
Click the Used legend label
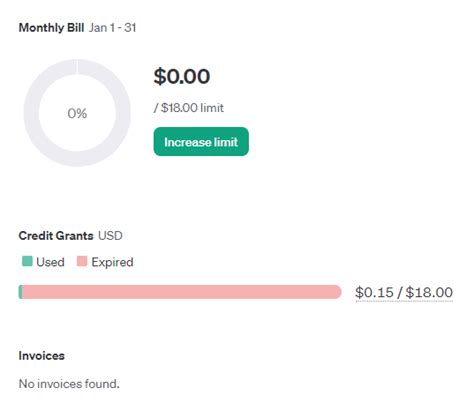point(50,262)
